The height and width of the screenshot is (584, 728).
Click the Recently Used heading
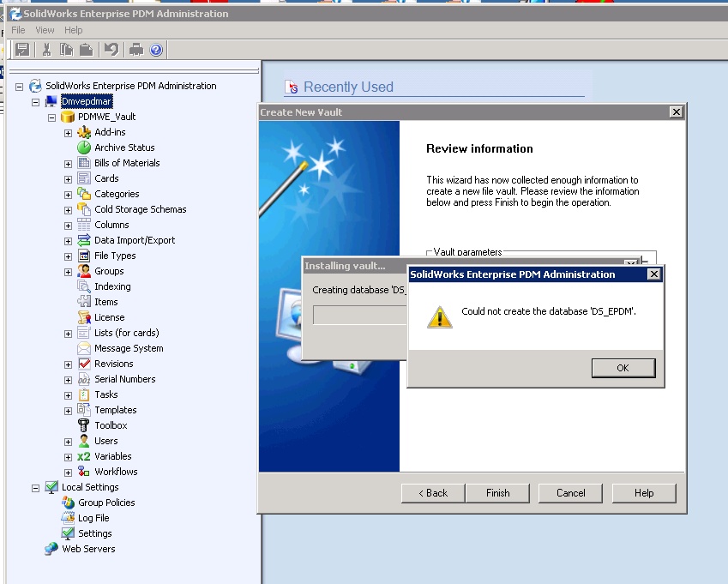coord(348,87)
